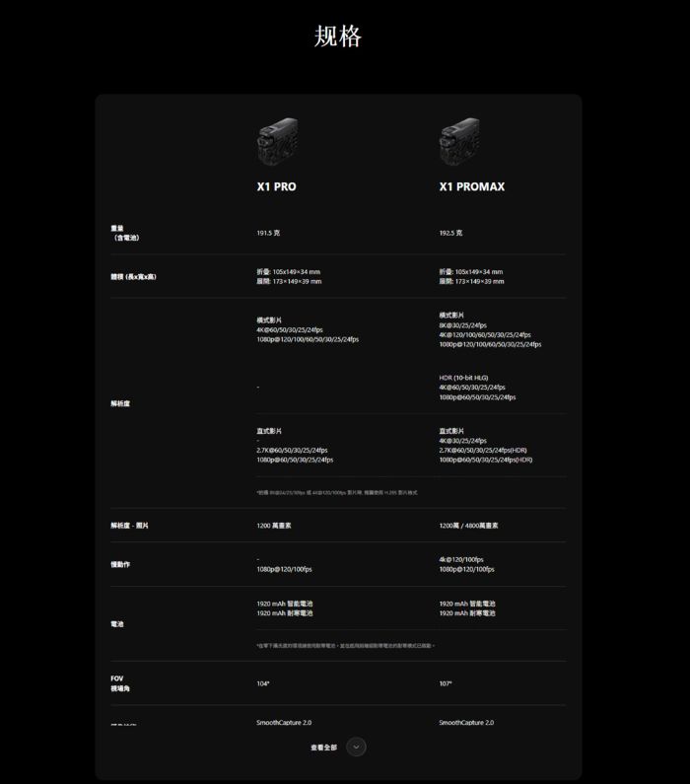Click the 规格 page heading
The image size is (690, 784).
click(338, 37)
